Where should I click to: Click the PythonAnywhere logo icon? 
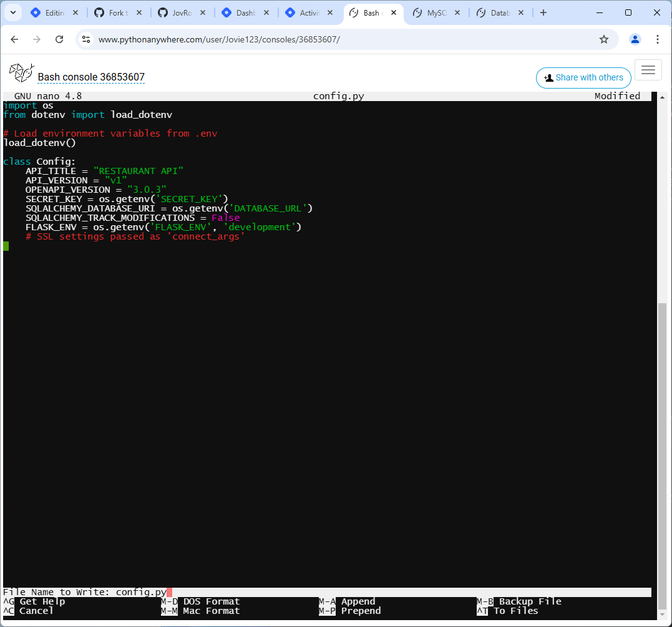[21, 73]
